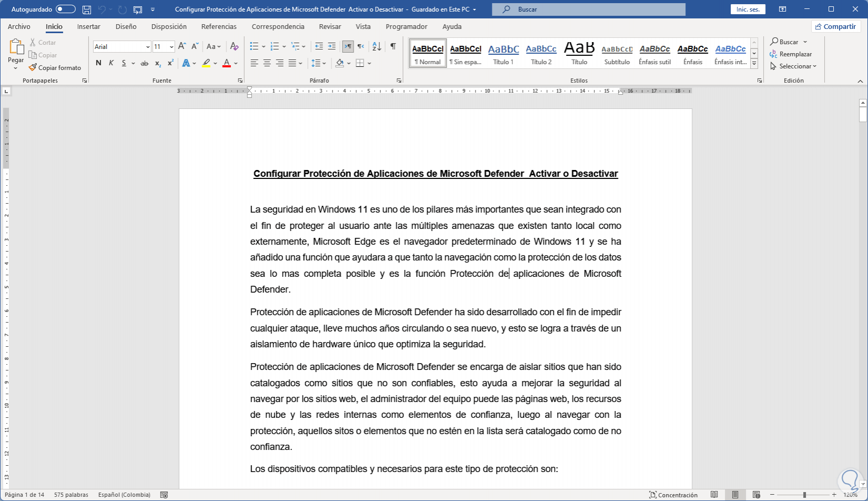Apply a multilevel list
Viewport: 868px width, 501px height.
295,46
